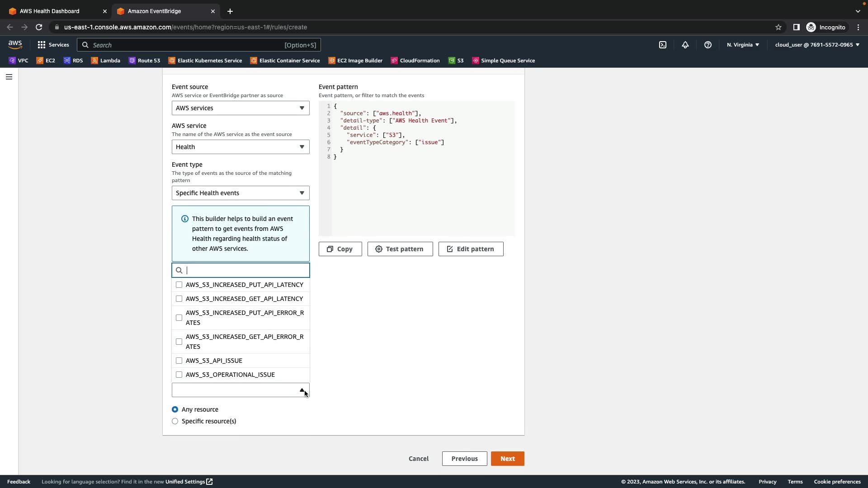Screen dimensions: 868x488
Task: Switch to the AWS Health Dashboard tab
Action: pyautogui.click(x=50, y=11)
